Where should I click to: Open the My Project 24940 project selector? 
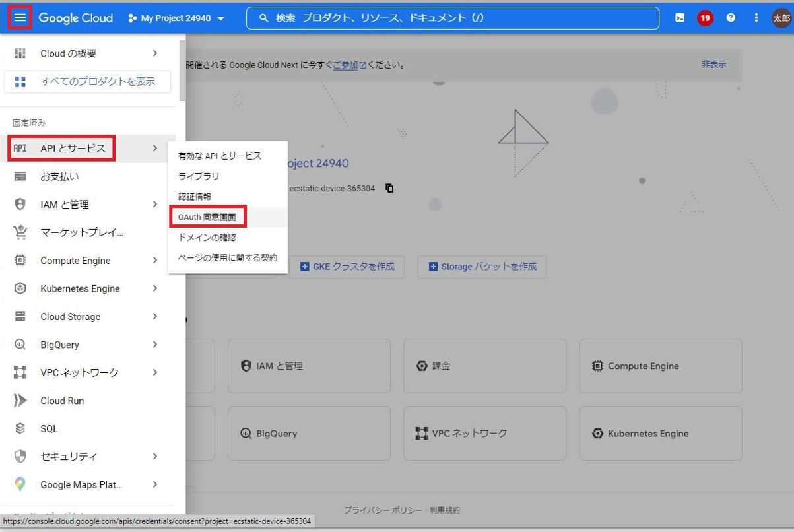click(x=176, y=18)
